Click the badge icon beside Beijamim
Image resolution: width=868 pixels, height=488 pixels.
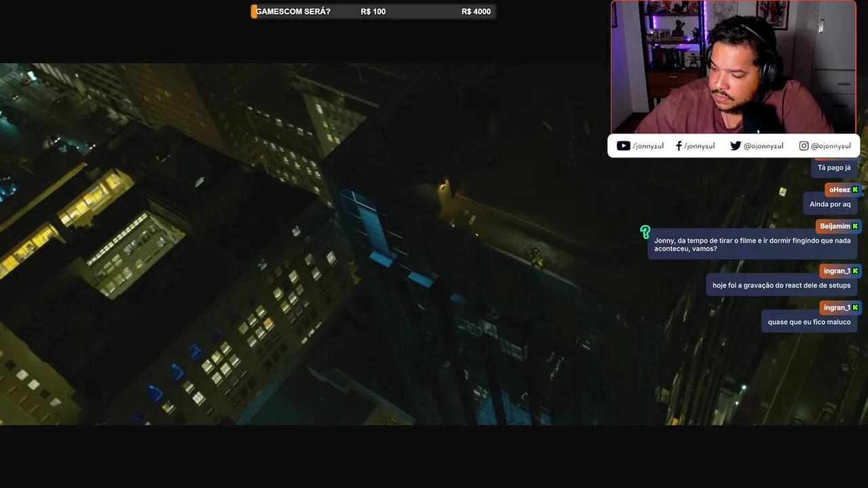[x=855, y=226]
